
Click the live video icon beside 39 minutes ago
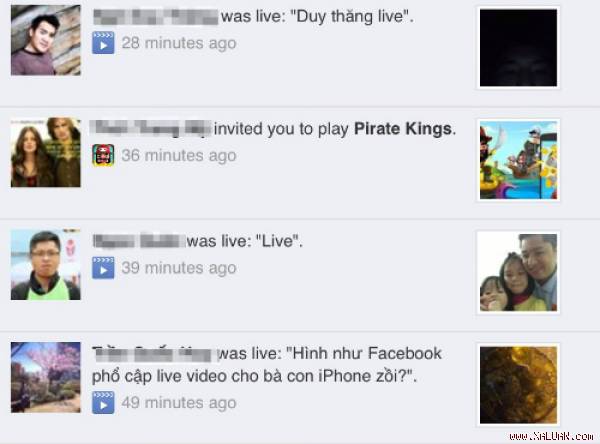tap(103, 268)
